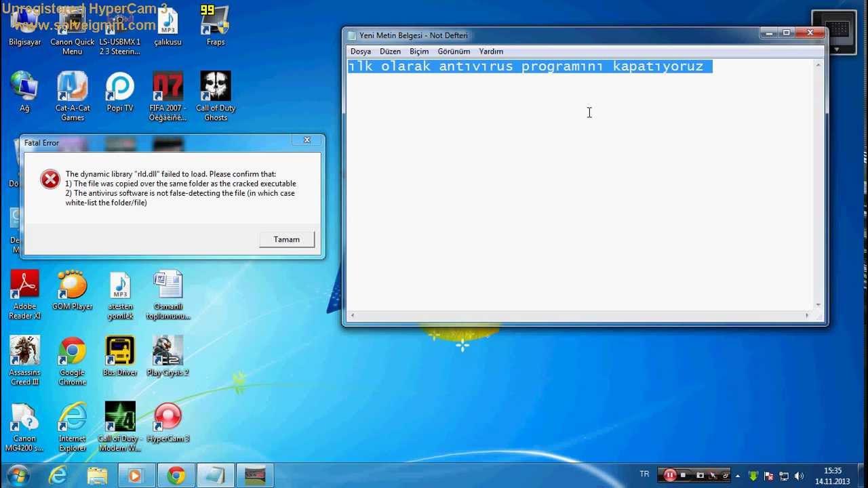Viewport: 868px width, 488px height.
Task: Launch Play Crysis 2 shortcut
Action: pyautogui.click(x=167, y=357)
